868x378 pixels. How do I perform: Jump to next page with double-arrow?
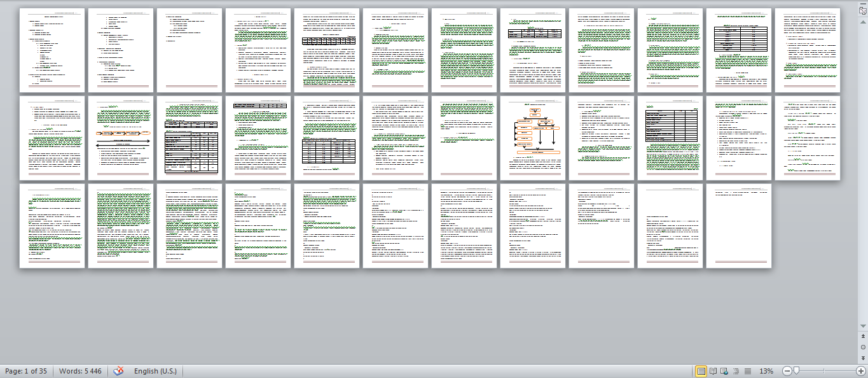[x=863, y=357]
